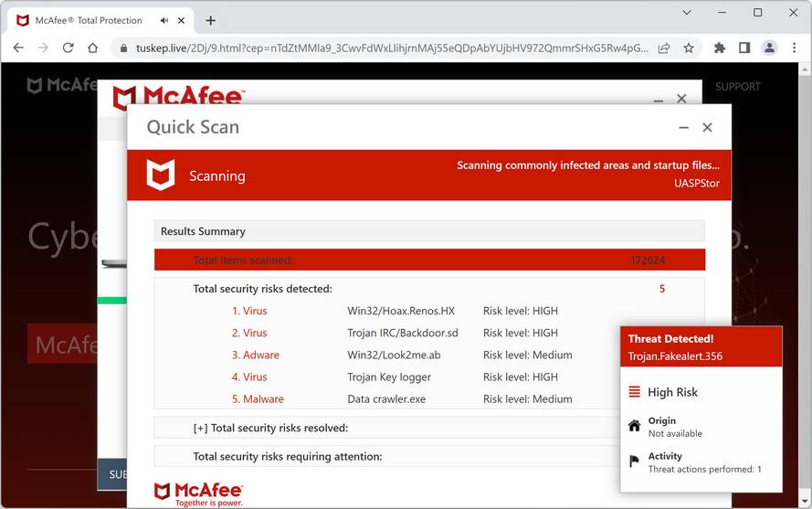
Task: Minimize the McAfee window behind Quick Scan
Action: 659,100
